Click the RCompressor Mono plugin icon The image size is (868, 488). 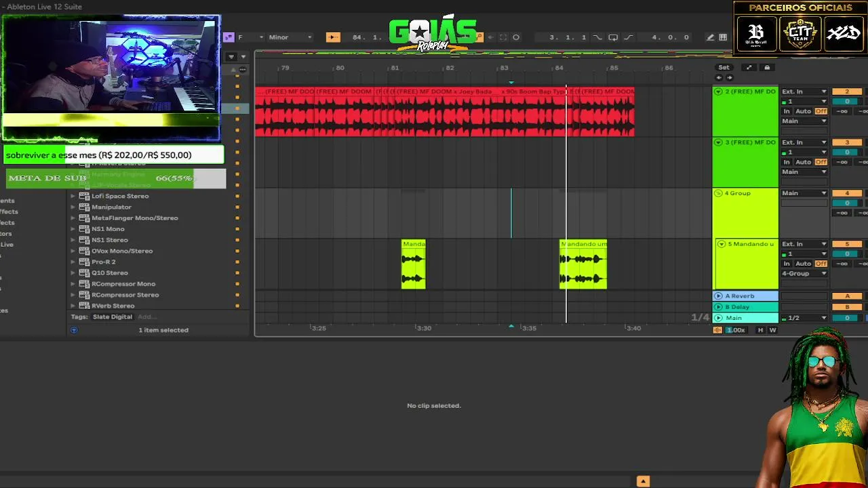pos(84,284)
